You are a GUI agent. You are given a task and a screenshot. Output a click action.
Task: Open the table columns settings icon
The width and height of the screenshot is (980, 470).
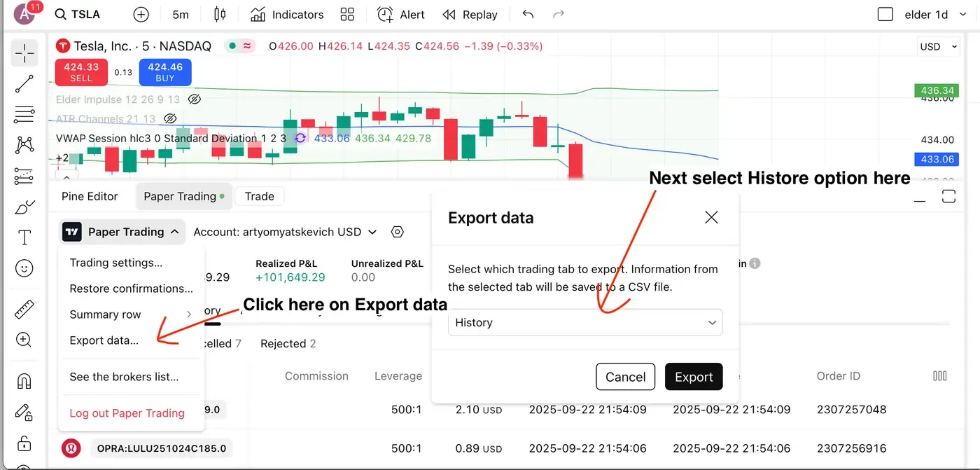coord(940,376)
